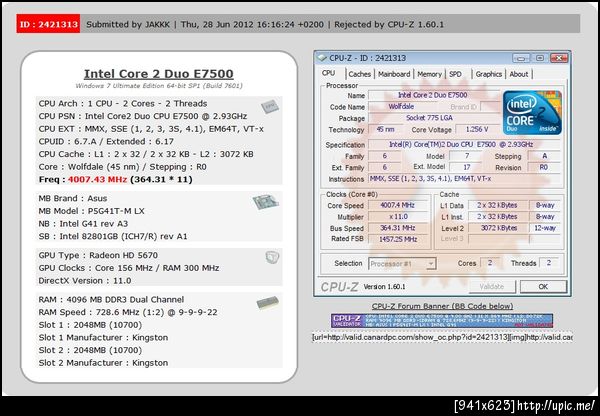Click the Code Name value Wolfdale
The image size is (600, 416).
pos(401,107)
